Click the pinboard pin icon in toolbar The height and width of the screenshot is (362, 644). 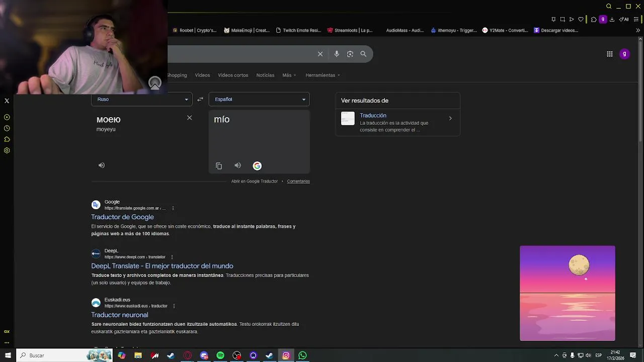[x=553, y=19]
